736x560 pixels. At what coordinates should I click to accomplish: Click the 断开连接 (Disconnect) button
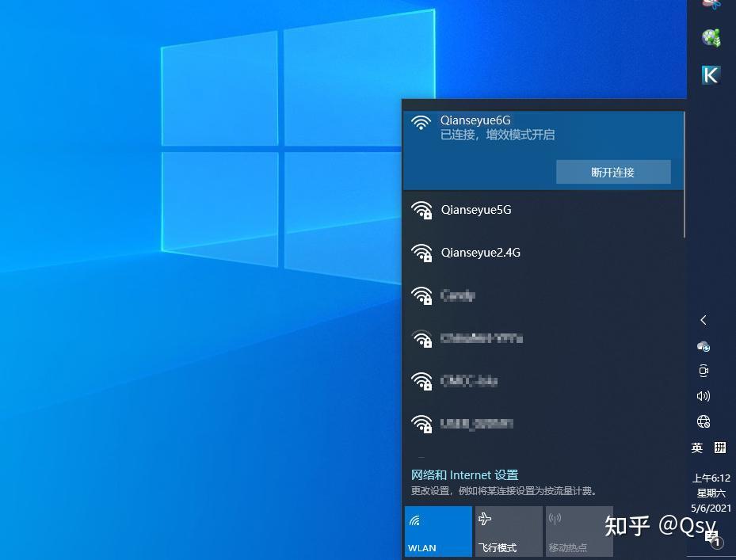[x=613, y=172]
